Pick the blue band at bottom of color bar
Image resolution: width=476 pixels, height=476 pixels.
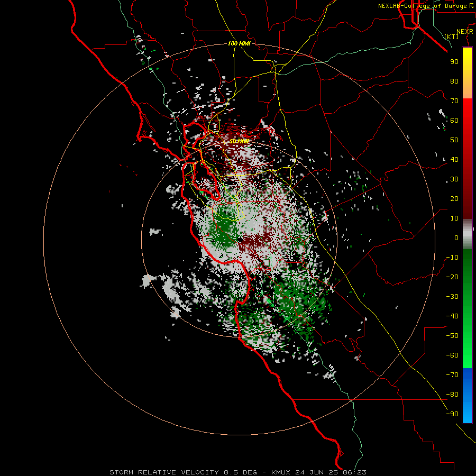pos(467,395)
